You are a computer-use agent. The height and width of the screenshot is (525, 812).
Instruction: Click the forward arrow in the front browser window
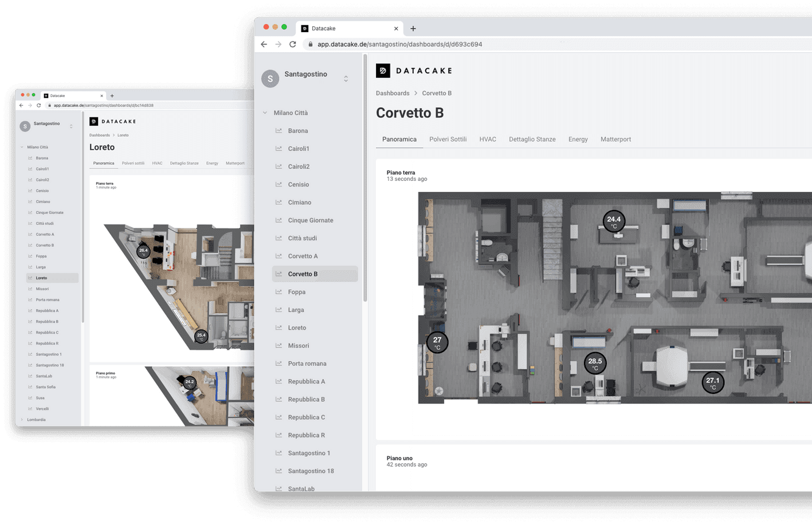[278, 44]
